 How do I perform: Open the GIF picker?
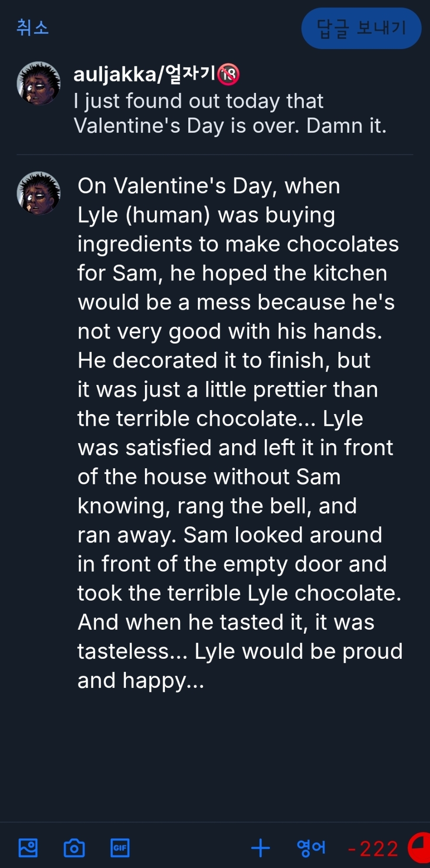pos(120,848)
